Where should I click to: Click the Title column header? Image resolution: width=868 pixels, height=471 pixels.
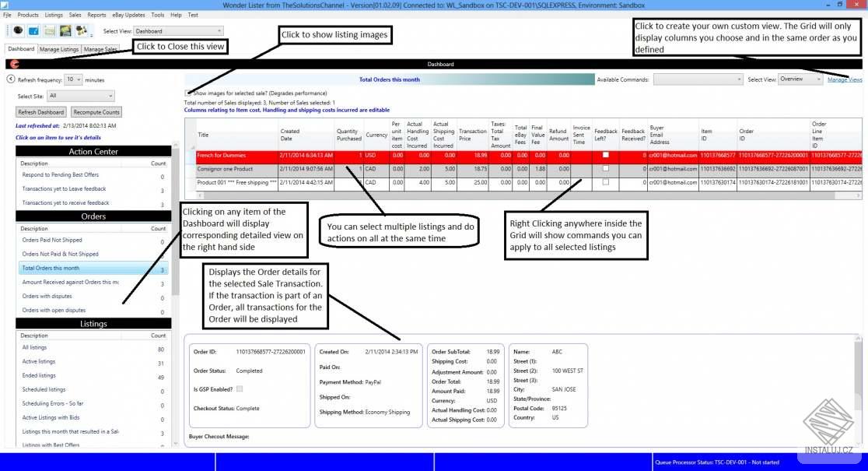(236, 135)
